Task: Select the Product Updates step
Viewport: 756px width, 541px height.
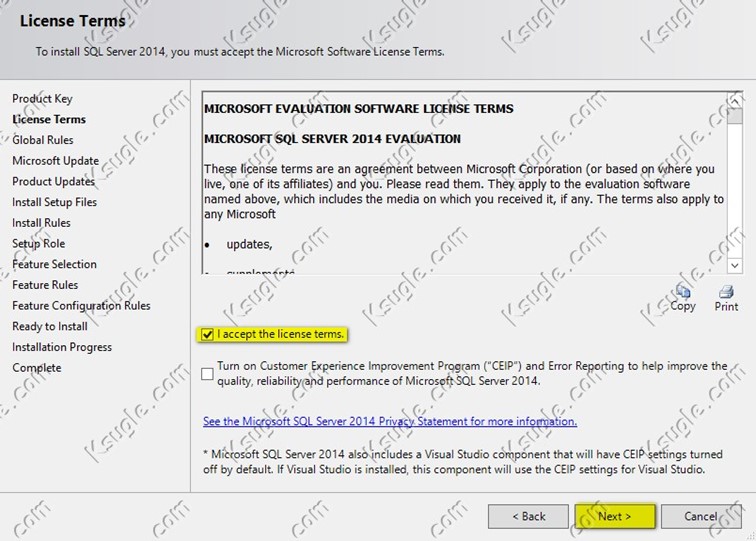Action: pos(54,181)
